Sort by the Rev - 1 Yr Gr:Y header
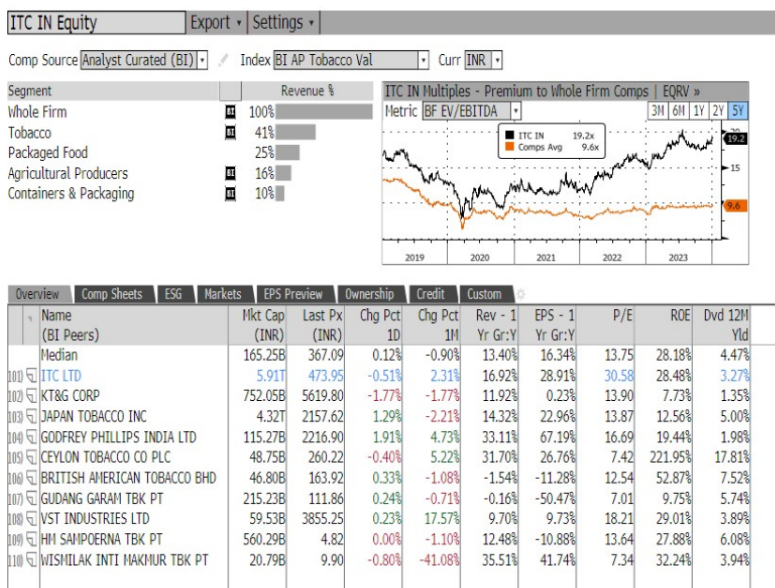775x588 pixels. pyautogui.click(x=490, y=325)
